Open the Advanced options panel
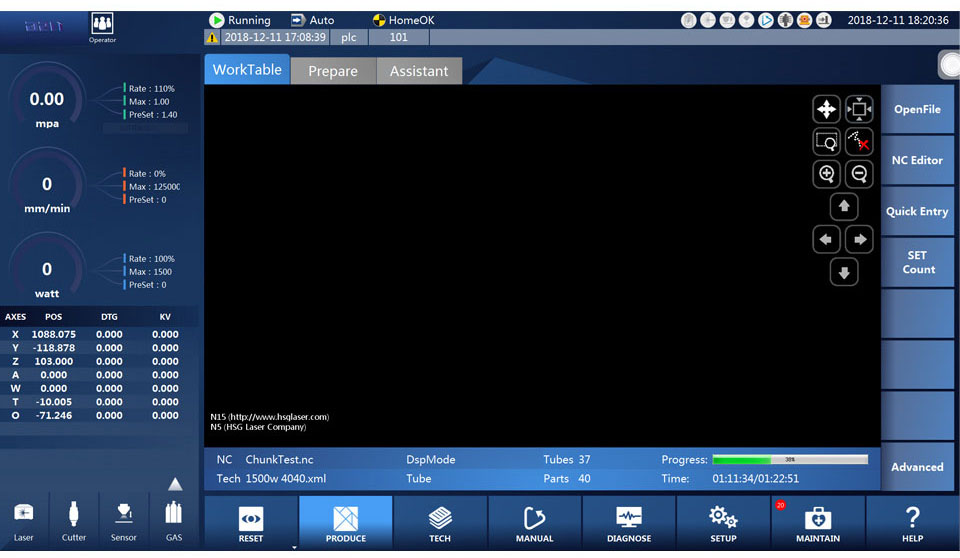 [x=917, y=467]
